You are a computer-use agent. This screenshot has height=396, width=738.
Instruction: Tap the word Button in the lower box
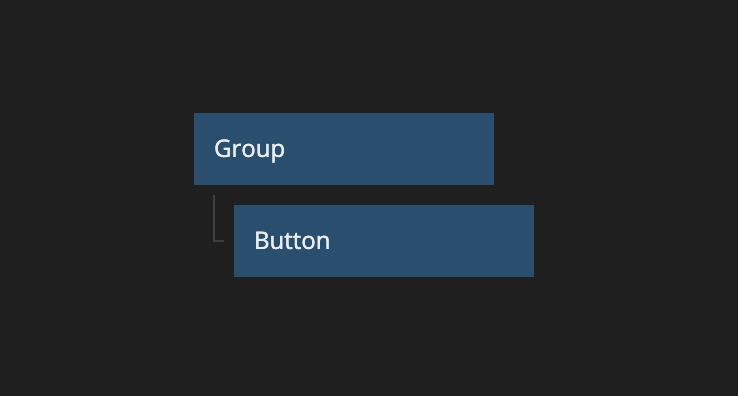click(292, 241)
